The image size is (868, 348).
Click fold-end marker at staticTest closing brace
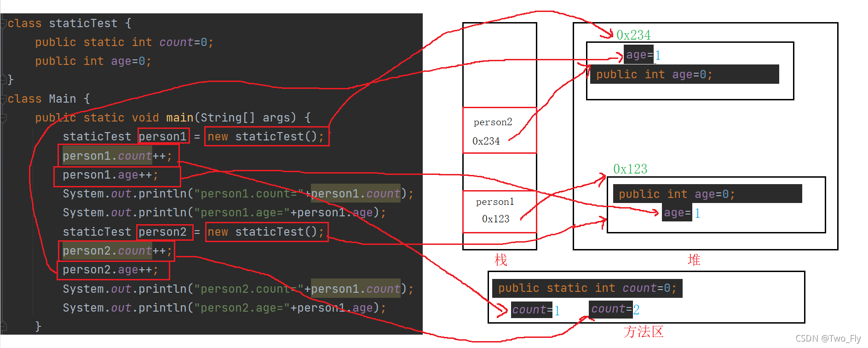tap(4, 80)
